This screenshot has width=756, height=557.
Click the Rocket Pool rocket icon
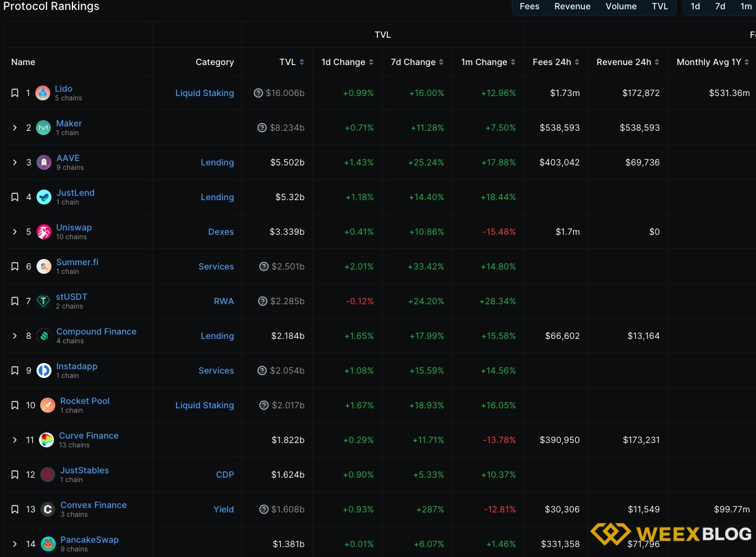click(48, 405)
